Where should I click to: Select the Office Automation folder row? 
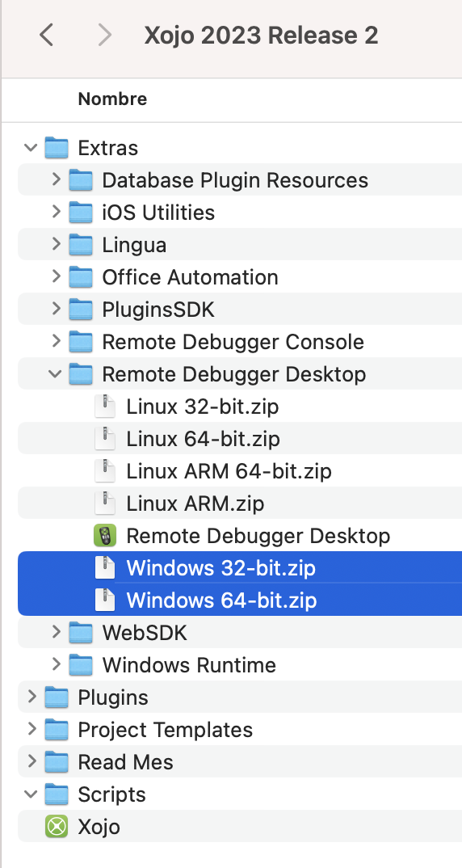(240, 277)
